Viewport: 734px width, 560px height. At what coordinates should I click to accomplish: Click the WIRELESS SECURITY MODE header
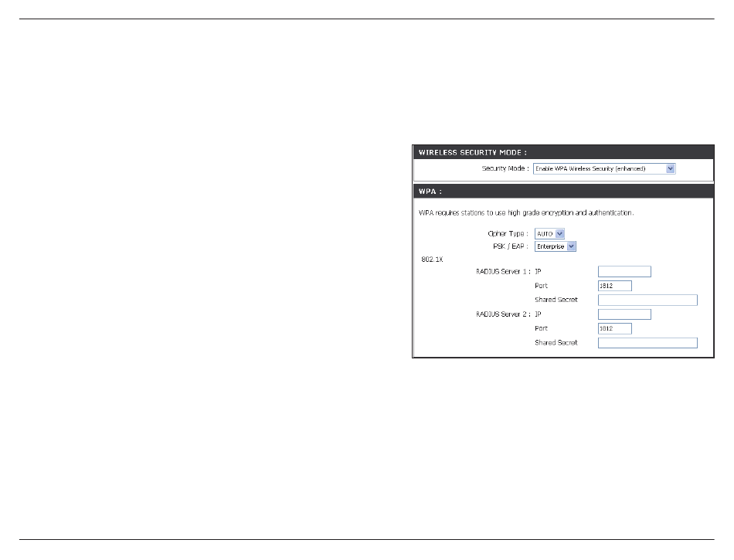point(563,152)
